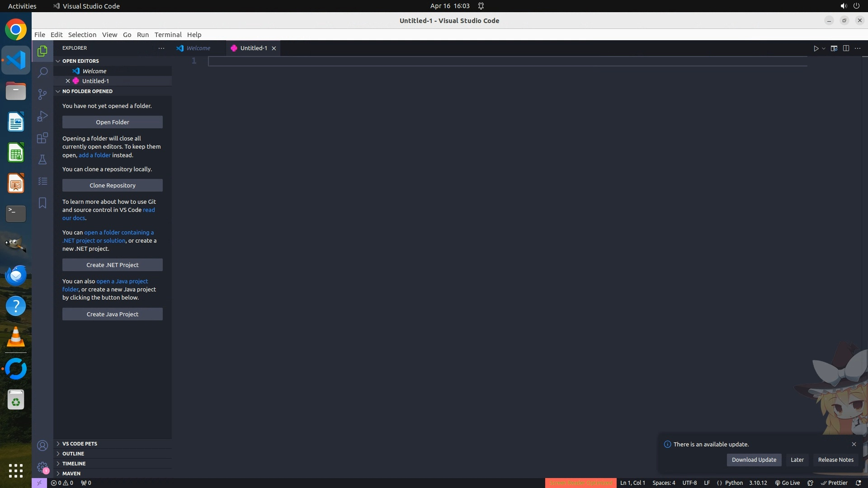The height and width of the screenshot is (488, 868).
Task: Open the Manage gear settings icon
Action: (x=42, y=467)
